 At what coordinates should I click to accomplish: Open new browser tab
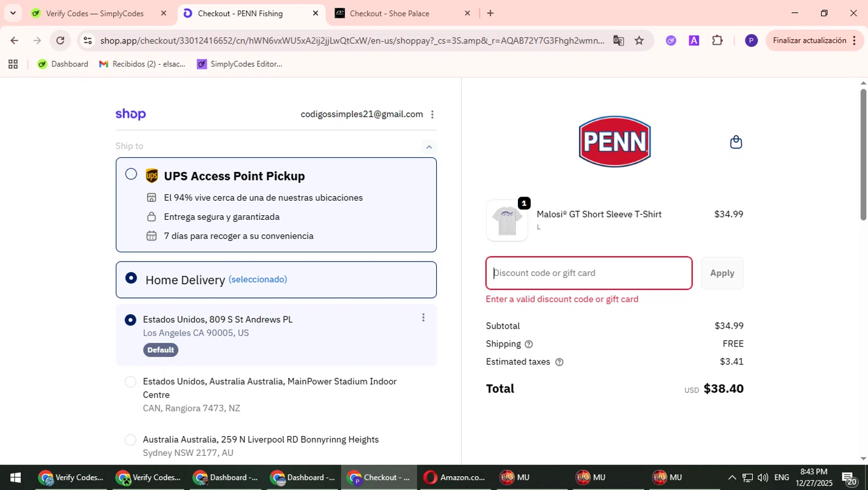[490, 13]
